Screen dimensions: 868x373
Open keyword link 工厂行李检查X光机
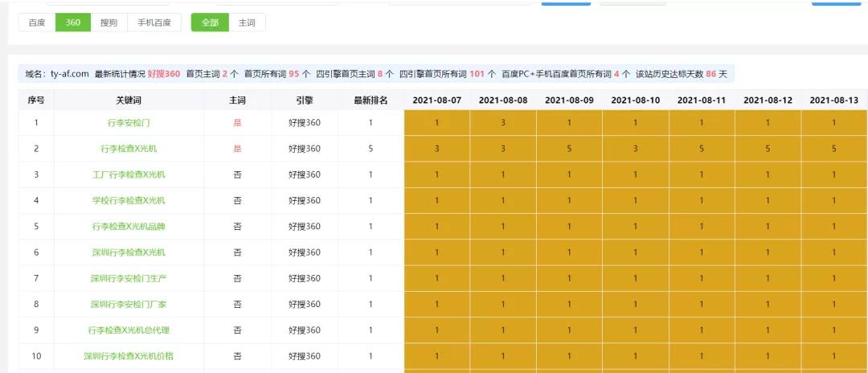tap(129, 175)
